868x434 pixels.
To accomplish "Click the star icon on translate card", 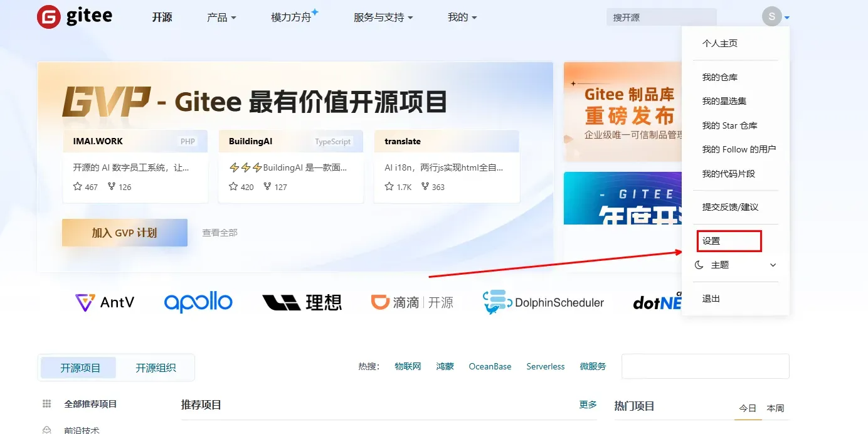I will pyautogui.click(x=389, y=186).
